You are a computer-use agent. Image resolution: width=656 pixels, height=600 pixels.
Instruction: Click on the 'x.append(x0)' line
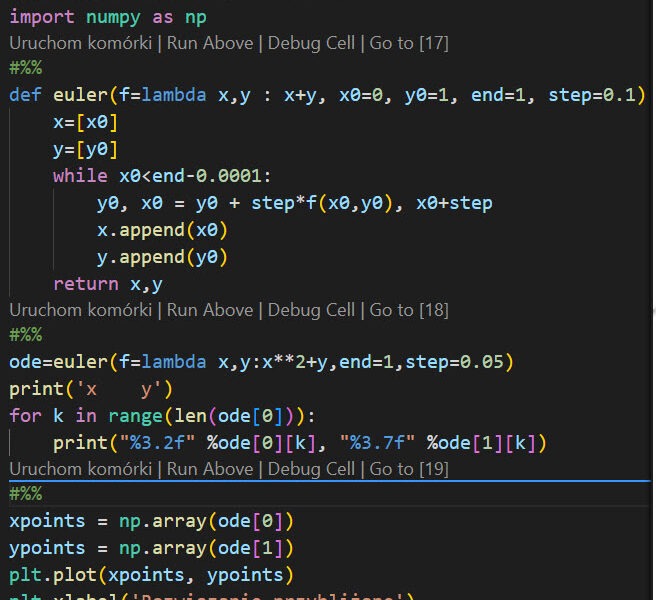161,230
